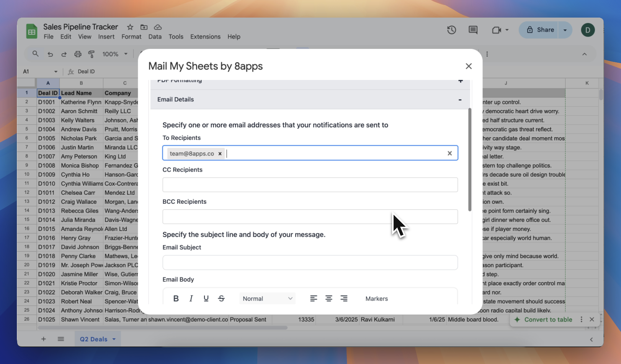Click the Google Sheets home icon
Image resolution: width=621 pixels, height=364 pixels.
click(32, 31)
